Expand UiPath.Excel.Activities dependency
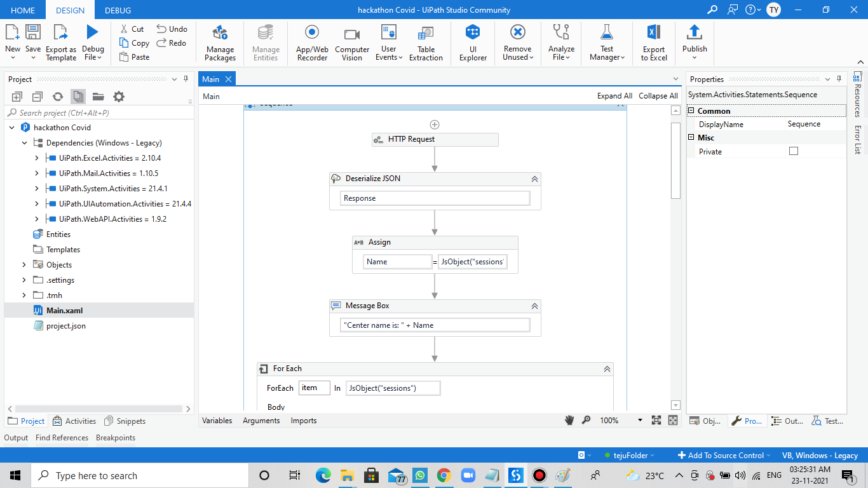This screenshot has height=488, width=868. [37, 158]
